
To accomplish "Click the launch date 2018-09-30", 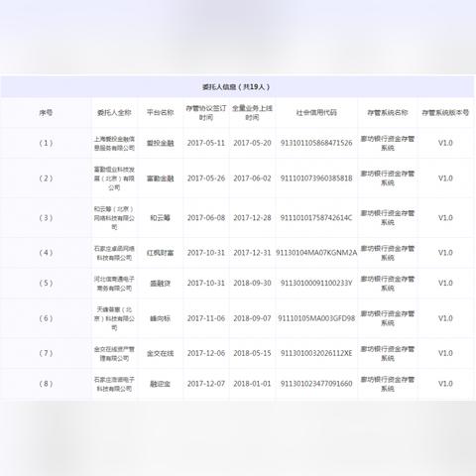I will tap(252, 284).
